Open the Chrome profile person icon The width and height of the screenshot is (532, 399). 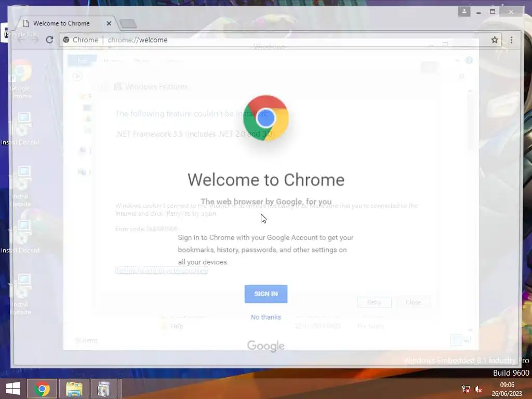(x=464, y=11)
